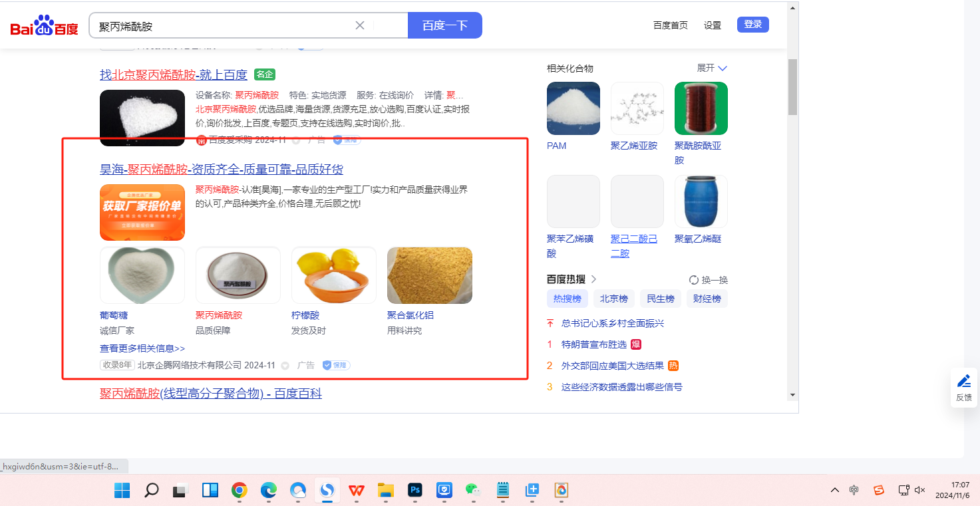
Task: Click the 北京企腾网络技术有限公司 source
Action: 190,365
